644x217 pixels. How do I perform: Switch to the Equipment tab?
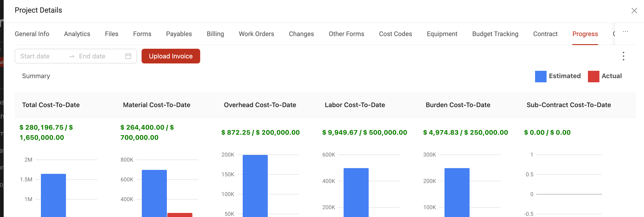(x=442, y=34)
